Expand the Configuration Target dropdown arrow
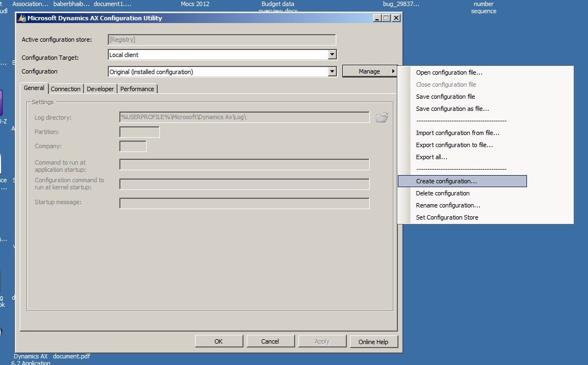The height and width of the screenshot is (365, 588). tap(332, 55)
